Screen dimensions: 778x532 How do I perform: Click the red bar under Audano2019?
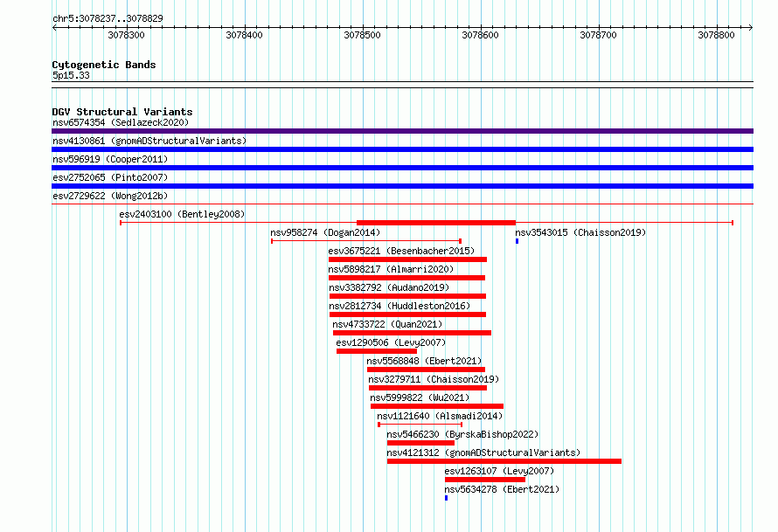(x=408, y=296)
